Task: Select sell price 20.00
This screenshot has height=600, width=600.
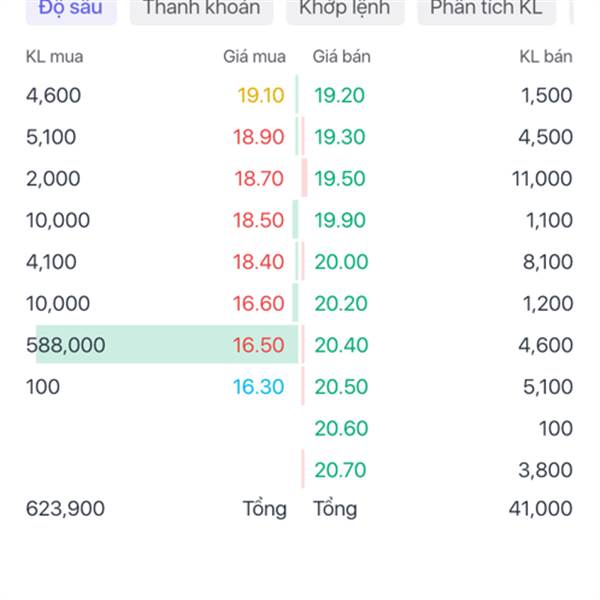Action: (341, 262)
